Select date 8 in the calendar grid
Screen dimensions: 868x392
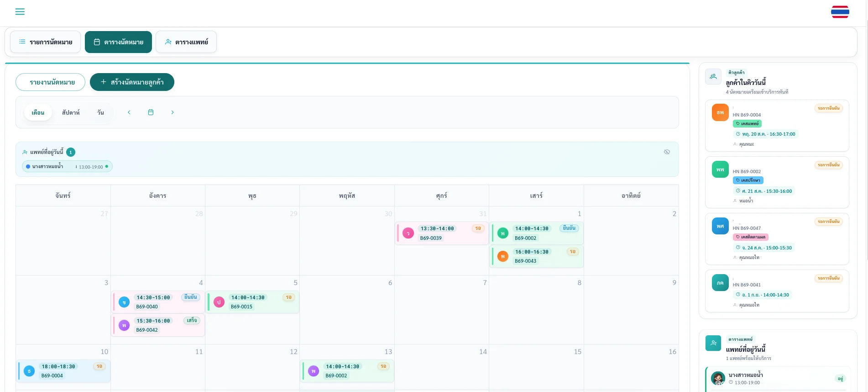(x=580, y=283)
